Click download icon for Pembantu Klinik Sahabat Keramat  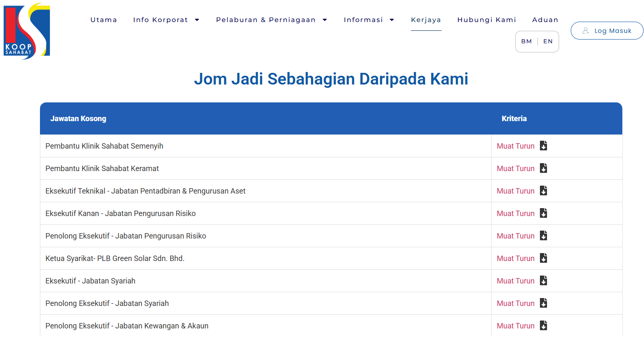[x=543, y=168]
